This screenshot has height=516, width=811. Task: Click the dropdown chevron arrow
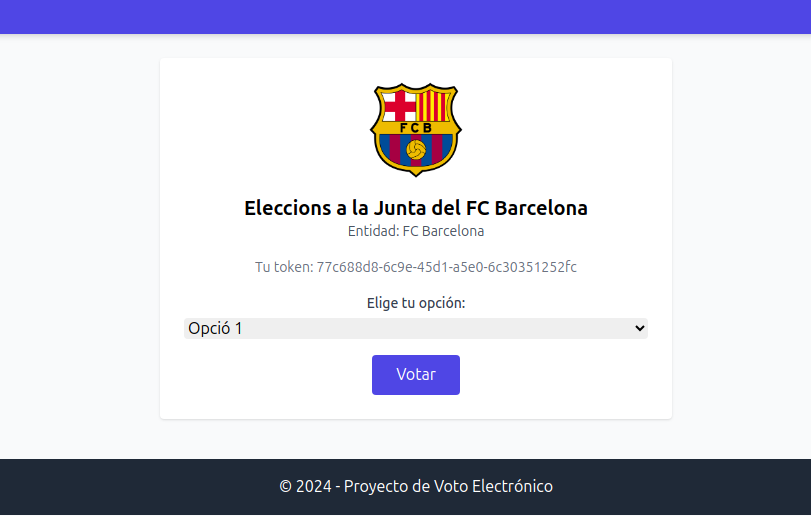[640, 328]
